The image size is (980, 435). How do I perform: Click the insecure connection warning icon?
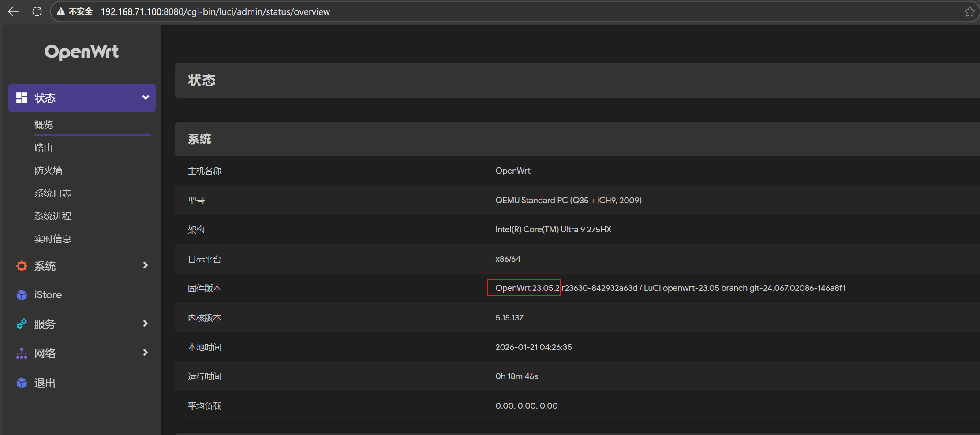[61, 11]
